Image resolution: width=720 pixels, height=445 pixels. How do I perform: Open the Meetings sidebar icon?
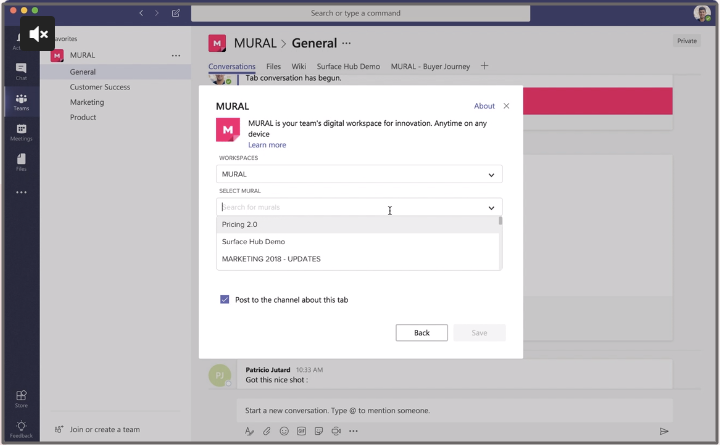tap(21, 131)
